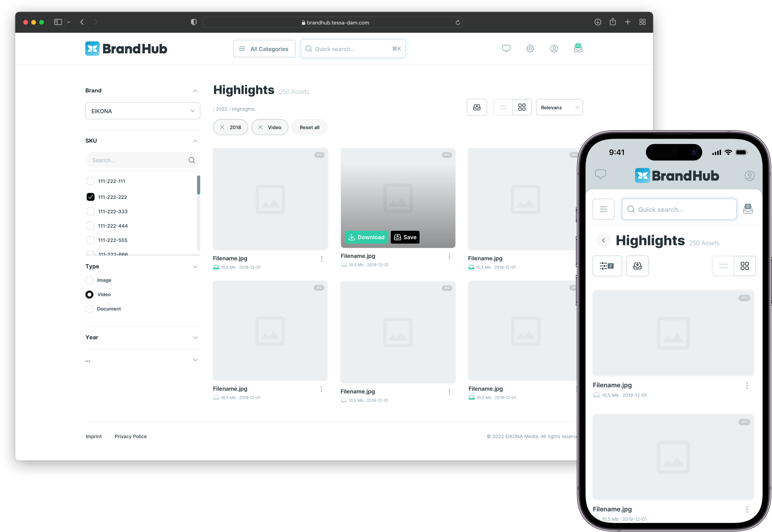The height and width of the screenshot is (532, 772).
Task: Click phone save to collection button
Action: coord(637,266)
